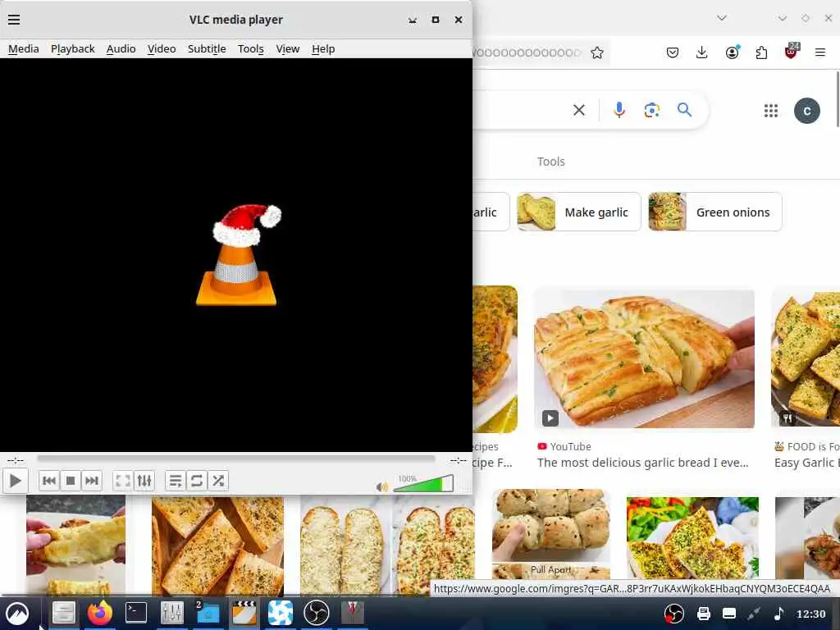Click the browser vertical scrollbar
This screenshot has height=630, width=840.
click(838, 99)
